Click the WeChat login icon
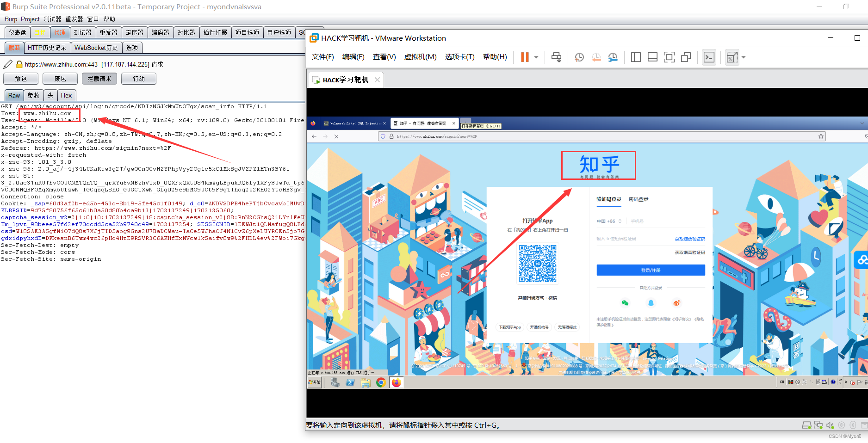 click(x=625, y=303)
